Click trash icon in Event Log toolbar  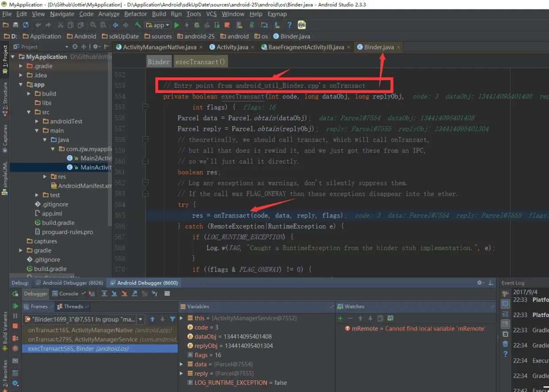505,344
